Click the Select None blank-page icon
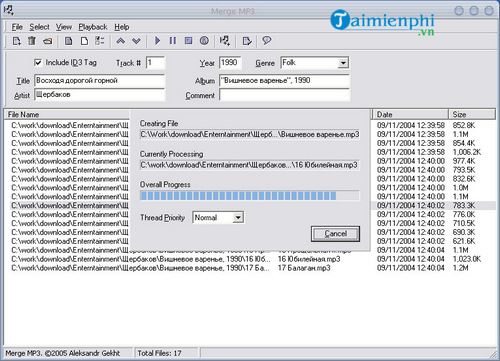500x361 pixels. pyautogui.click(x=84, y=41)
